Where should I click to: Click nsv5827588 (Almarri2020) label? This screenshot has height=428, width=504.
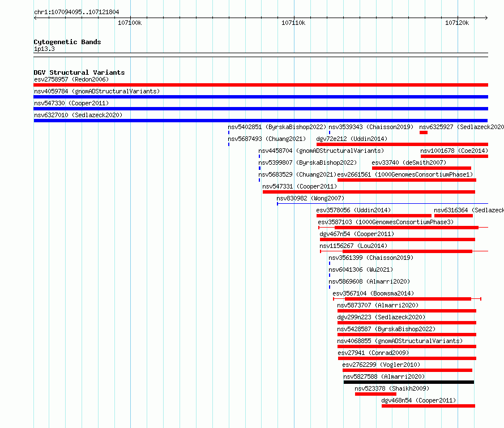tap(384, 376)
